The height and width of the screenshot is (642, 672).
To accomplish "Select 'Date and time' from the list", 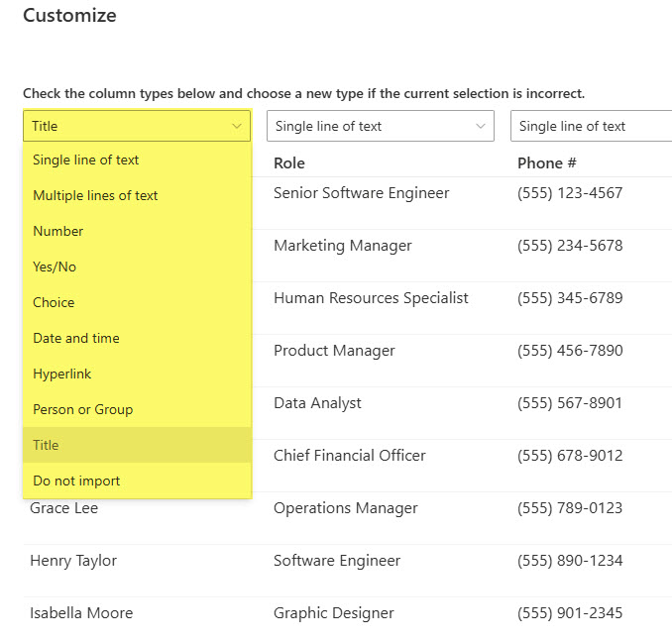I will pos(76,338).
